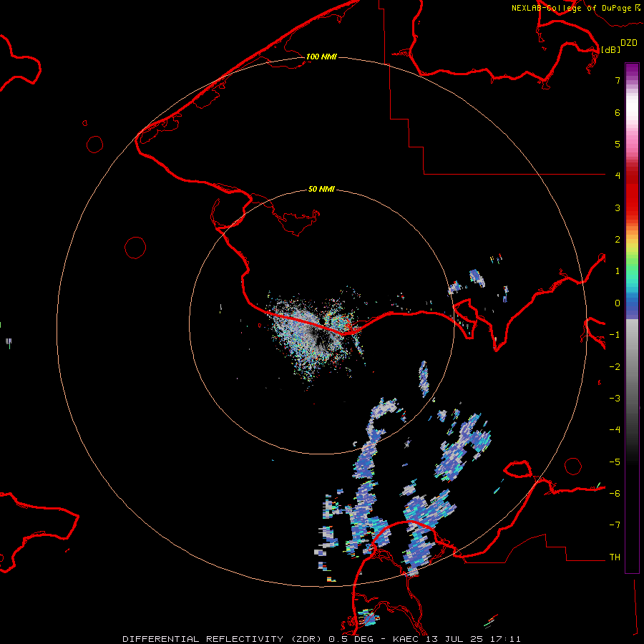Click the scale value -7
Viewport: 644px width, 644px height.
[615, 525]
